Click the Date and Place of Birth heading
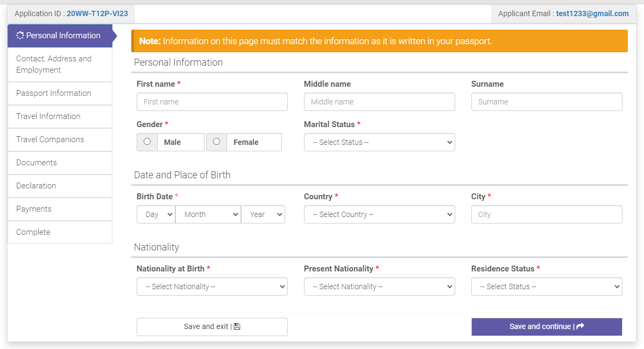Viewport: 644px width, 349px height. click(182, 175)
